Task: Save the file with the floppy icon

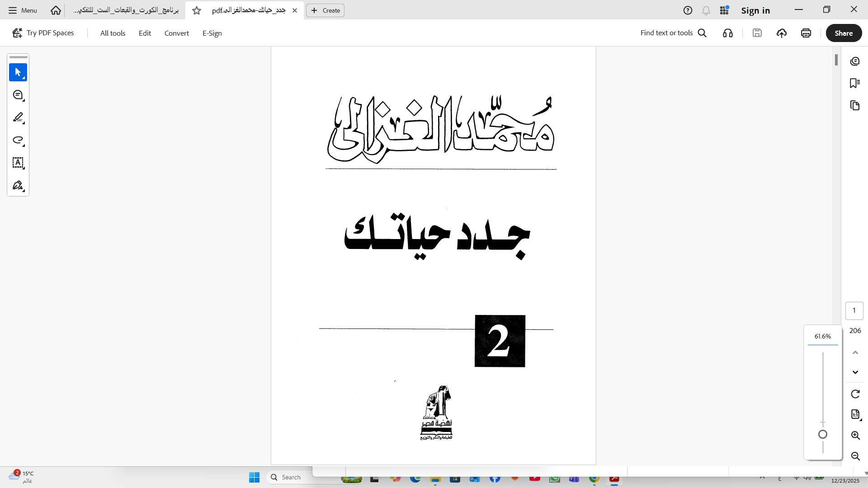Action: pyautogui.click(x=757, y=33)
